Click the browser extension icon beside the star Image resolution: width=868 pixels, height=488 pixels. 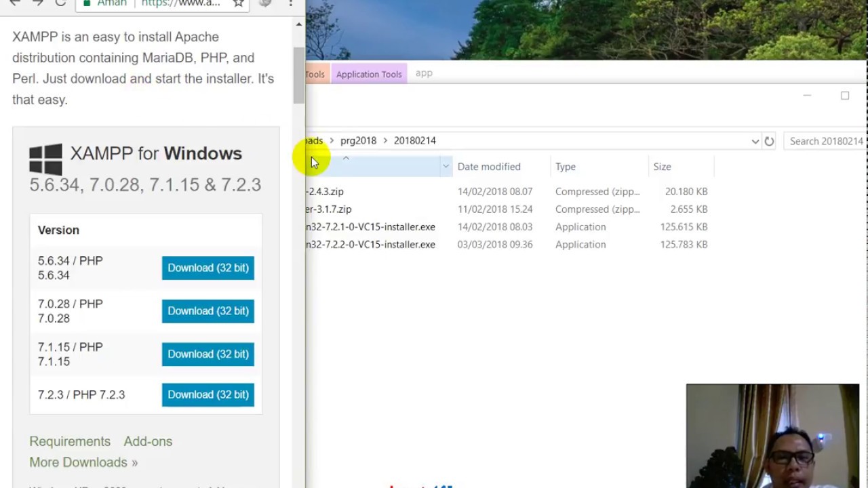coord(265,3)
